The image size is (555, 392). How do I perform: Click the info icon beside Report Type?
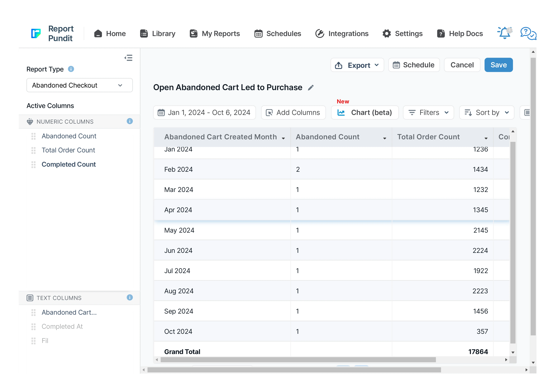pos(71,69)
